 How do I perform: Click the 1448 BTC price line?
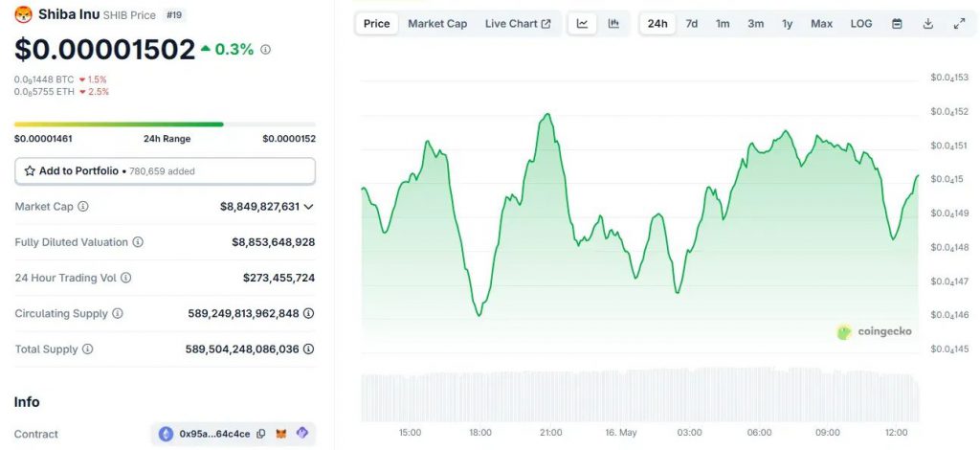pos(44,79)
